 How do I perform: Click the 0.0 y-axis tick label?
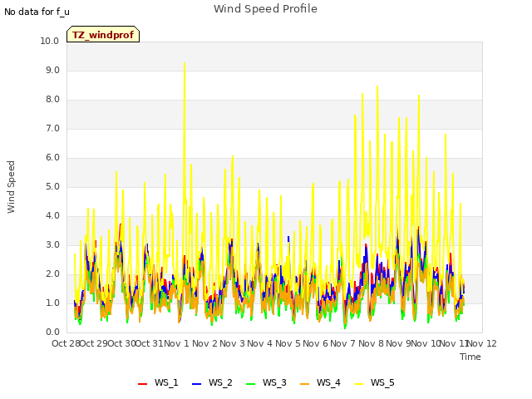tap(52, 332)
